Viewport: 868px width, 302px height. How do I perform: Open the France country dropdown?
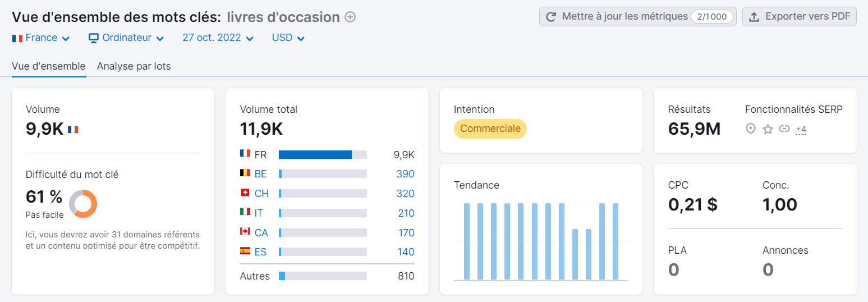(41, 38)
